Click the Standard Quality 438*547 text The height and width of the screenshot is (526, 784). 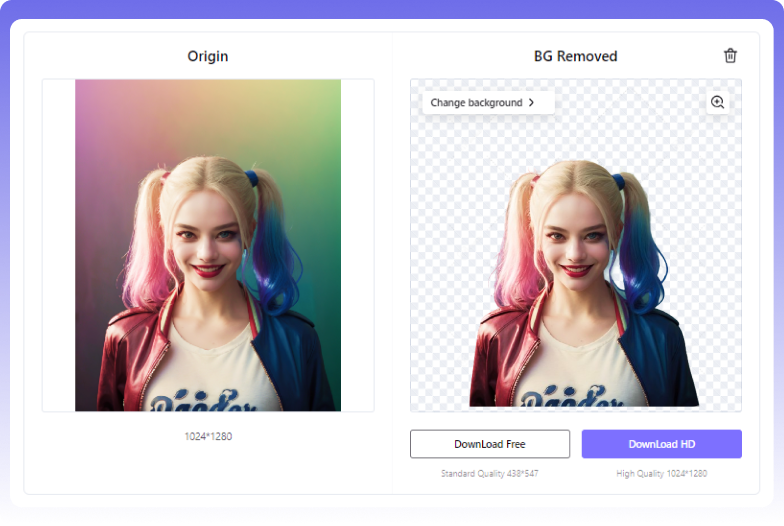point(490,474)
